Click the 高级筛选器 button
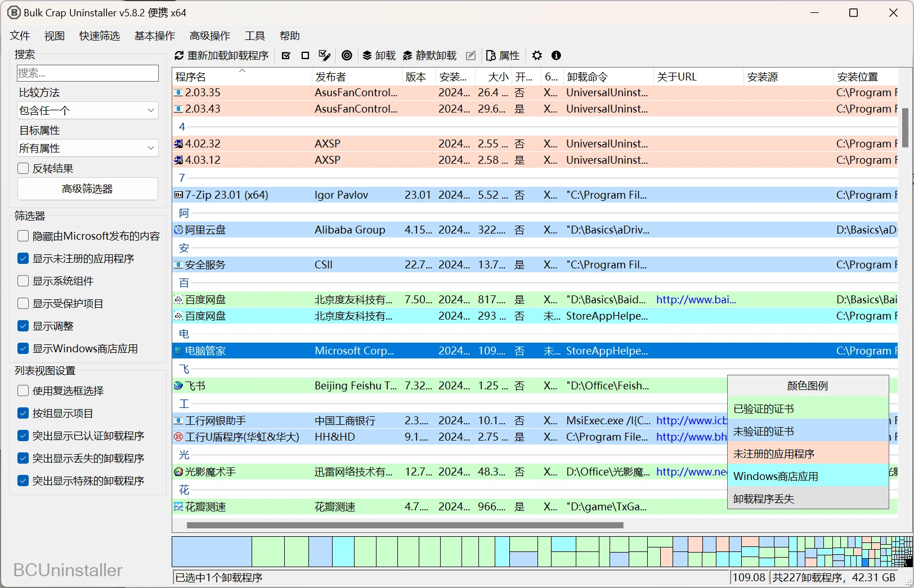Screen dimensions: 914x588 [x=88, y=188]
